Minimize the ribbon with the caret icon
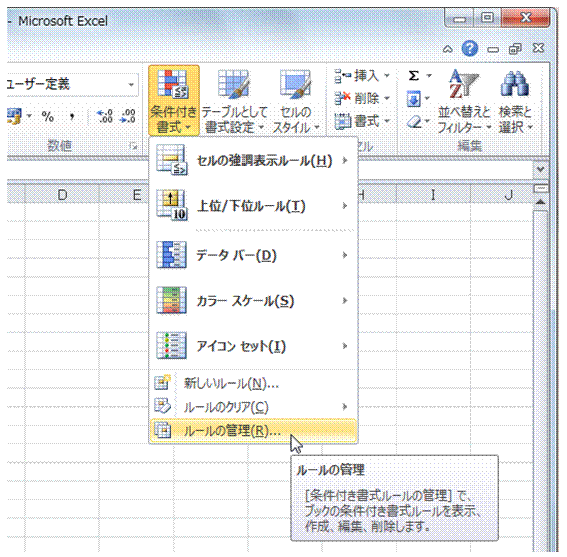Image resolution: width=567 pixels, height=557 pixels. [x=448, y=49]
